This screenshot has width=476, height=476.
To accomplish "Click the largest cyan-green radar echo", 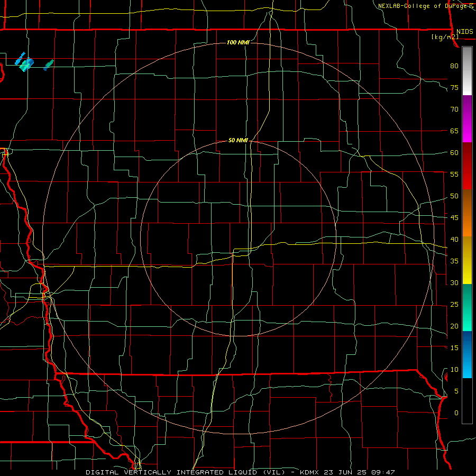I will [x=26, y=64].
